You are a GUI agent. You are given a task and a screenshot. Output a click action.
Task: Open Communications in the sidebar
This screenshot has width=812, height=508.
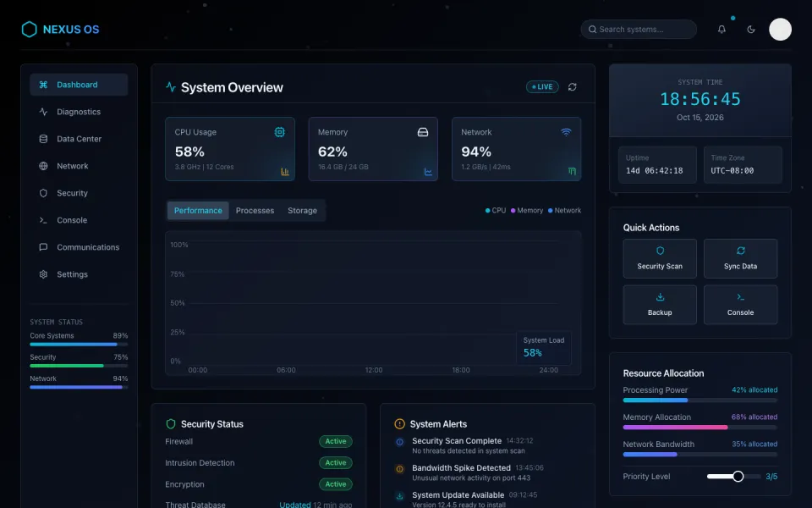79,247
